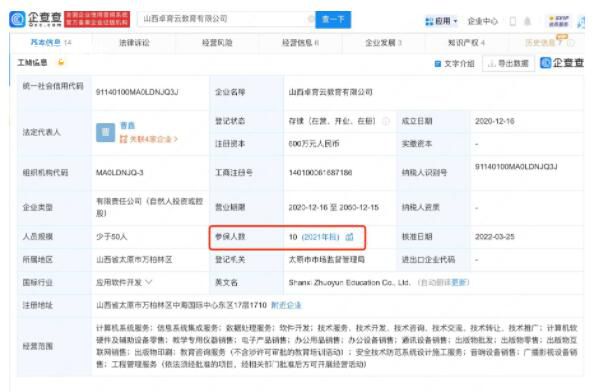Select approval date 2022-03-25
This screenshot has width=595, height=392.
coord(494,237)
